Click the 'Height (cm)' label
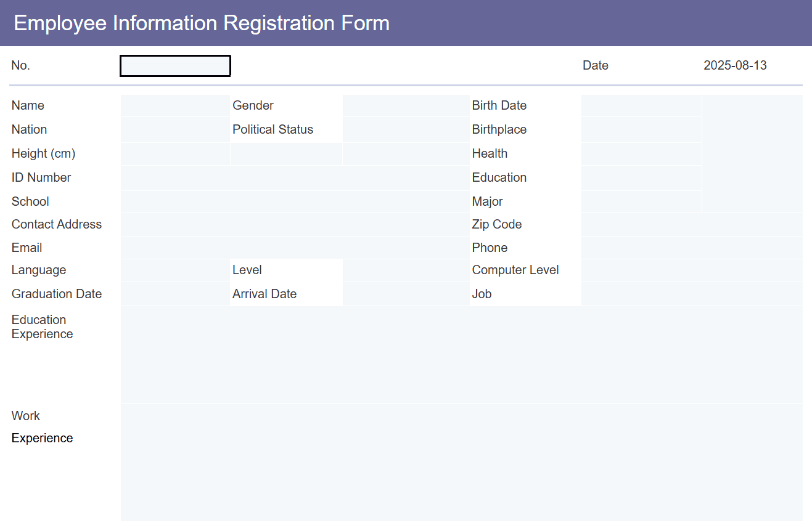 coord(43,153)
